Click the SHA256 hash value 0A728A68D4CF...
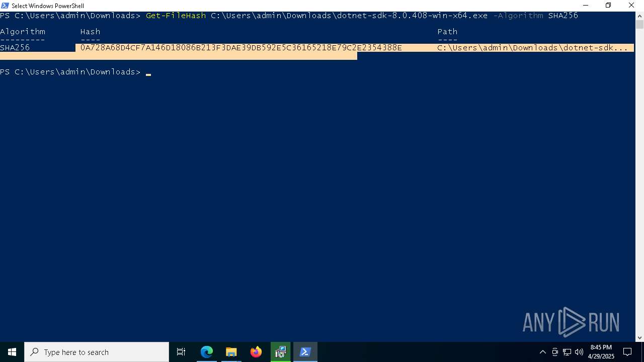Screen dimensions: 644x362 241,48
